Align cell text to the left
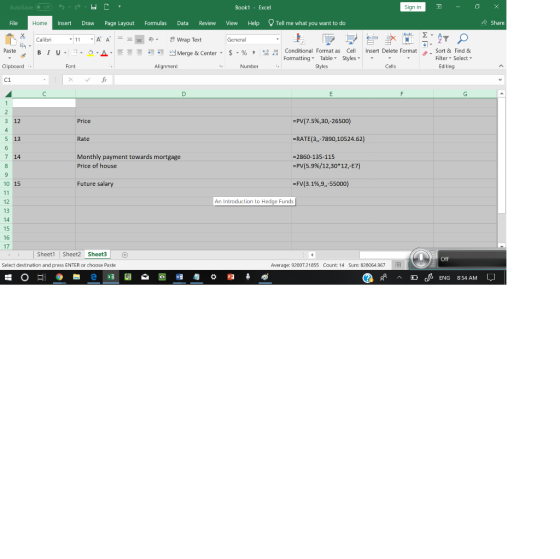 click(x=120, y=53)
